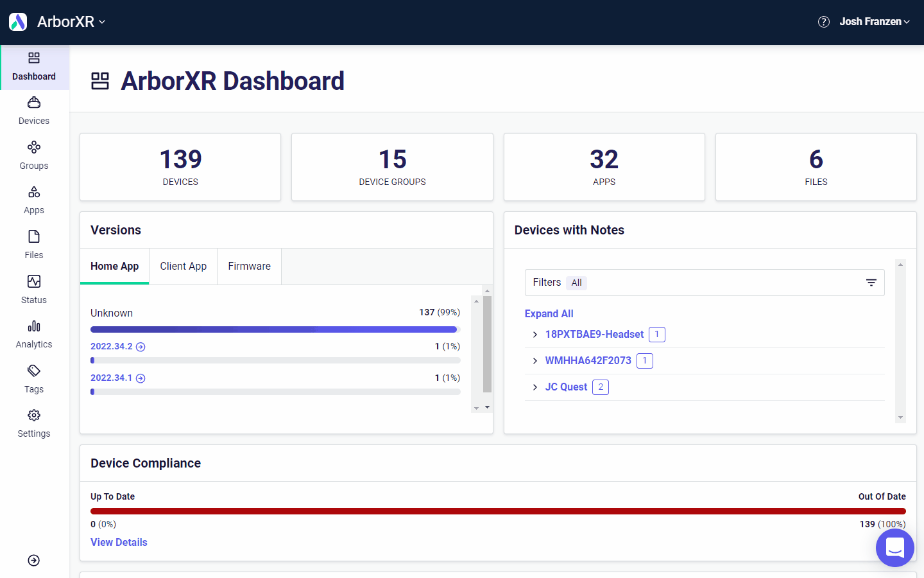Click the Unknown version label
This screenshot has width=924, height=578.
tap(112, 313)
